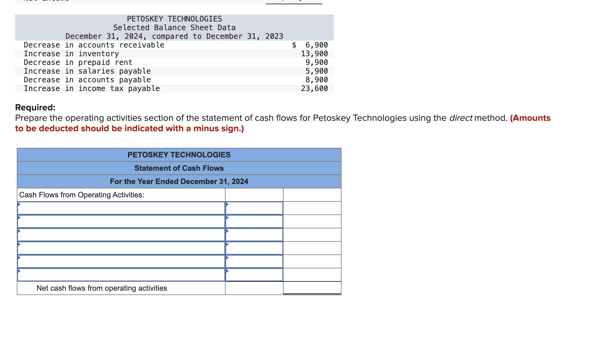Open the fourth row account dropdown selector
This screenshot has height=364, width=592.
click(x=122, y=248)
